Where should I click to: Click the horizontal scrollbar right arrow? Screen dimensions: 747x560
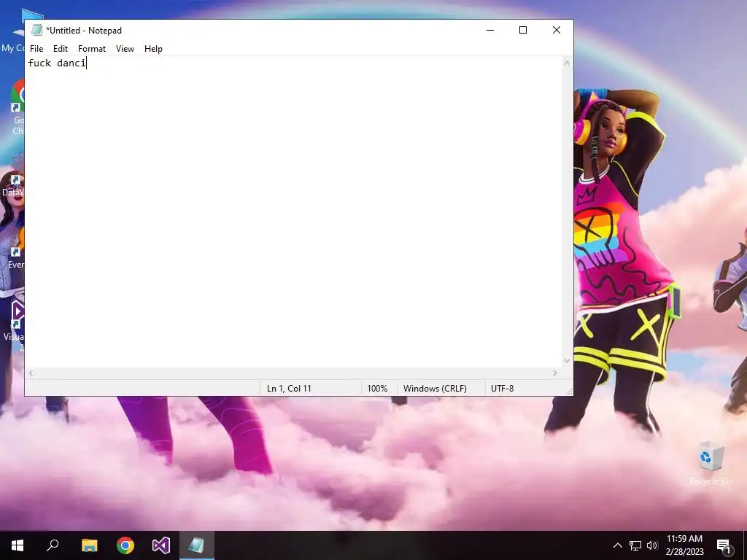555,373
